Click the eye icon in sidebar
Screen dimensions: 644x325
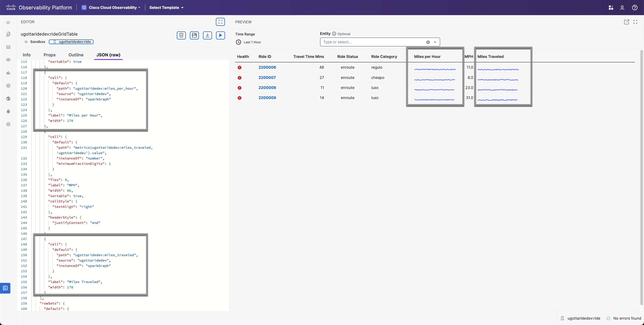8,60
